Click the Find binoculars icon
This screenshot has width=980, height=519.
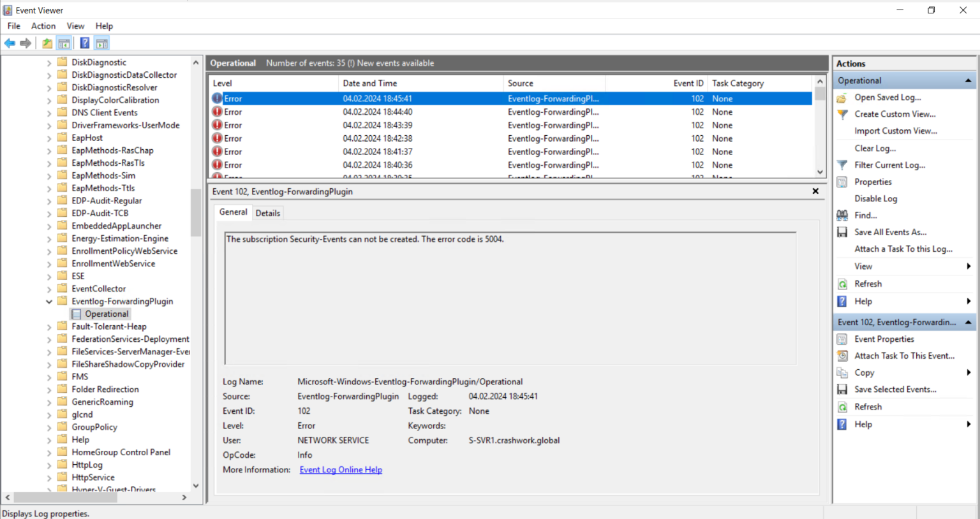point(843,215)
